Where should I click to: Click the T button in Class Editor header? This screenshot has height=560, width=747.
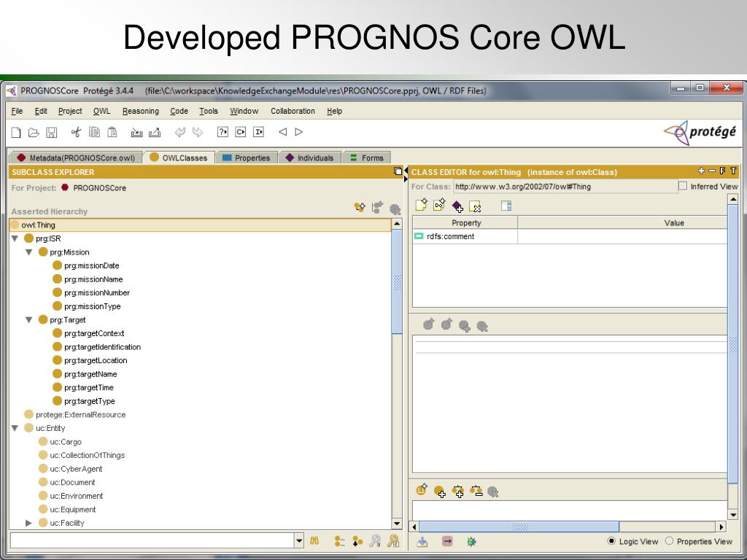tap(733, 171)
